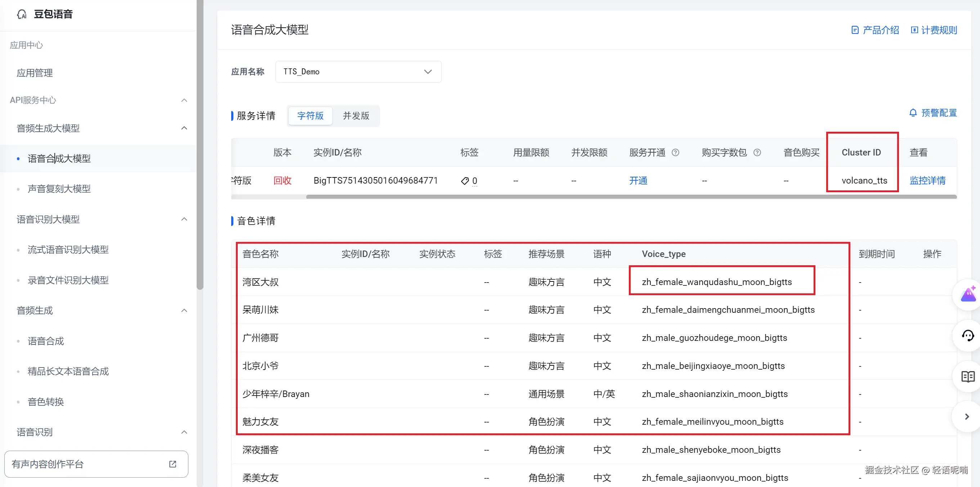980x487 pixels.
Task: Click the 豆包语音 logo icon
Action: 22,14
